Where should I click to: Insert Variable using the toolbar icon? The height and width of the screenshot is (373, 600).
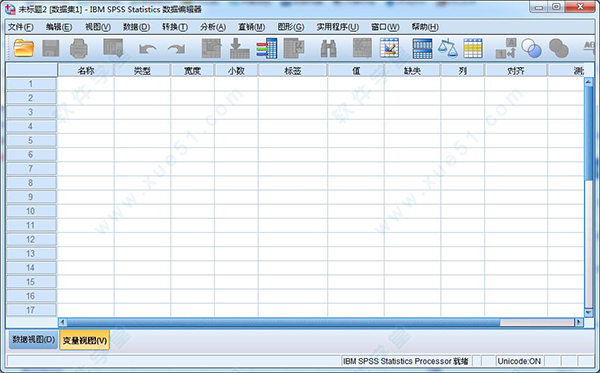click(x=390, y=48)
